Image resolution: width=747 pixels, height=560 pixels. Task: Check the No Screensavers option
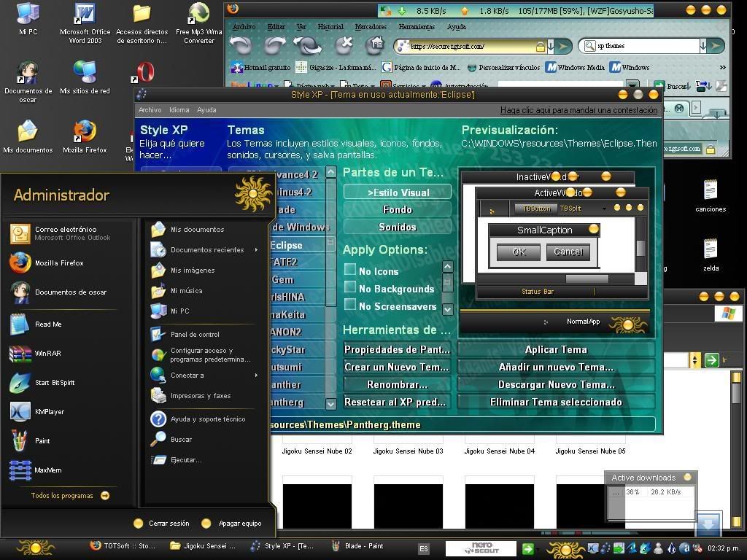350,305
